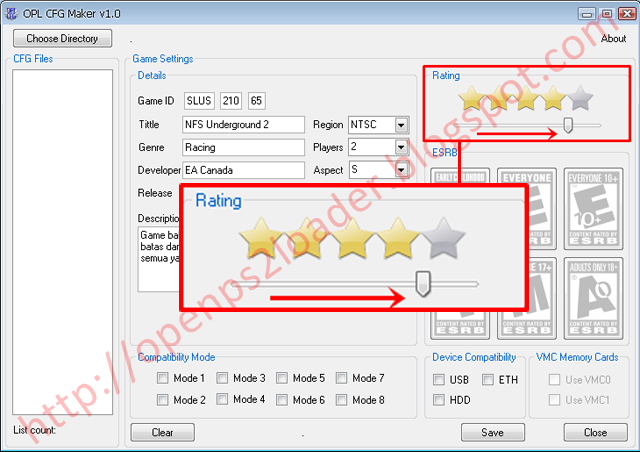
Task: Click the Clear button
Action: pos(162,432)
